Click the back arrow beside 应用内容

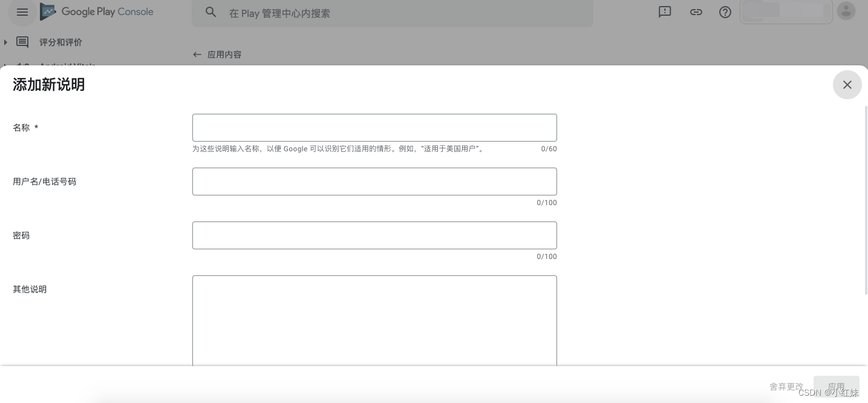197,54
